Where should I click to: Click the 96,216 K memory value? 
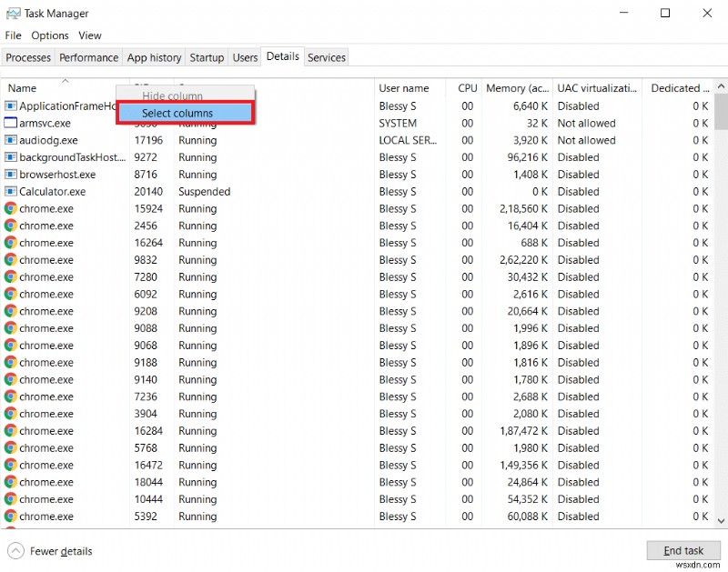click(x=528, y=157)
